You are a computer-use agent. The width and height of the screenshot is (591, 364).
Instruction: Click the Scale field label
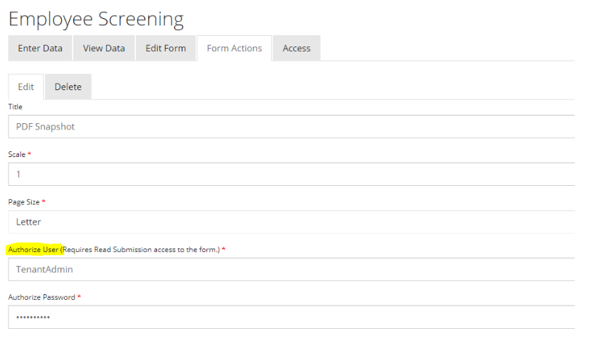click(x=17, y=154)
